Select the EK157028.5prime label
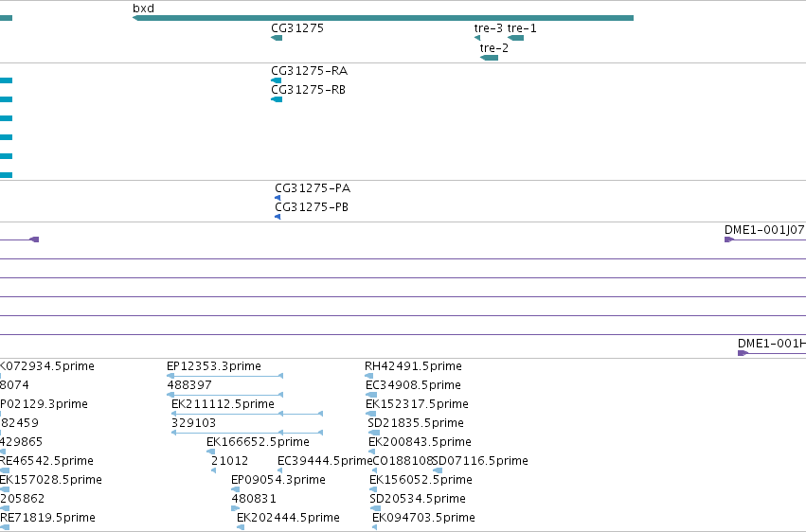Image resolution: width=806 pixels, height=532 pixels. pyautogui.click(x=51, y=480)
